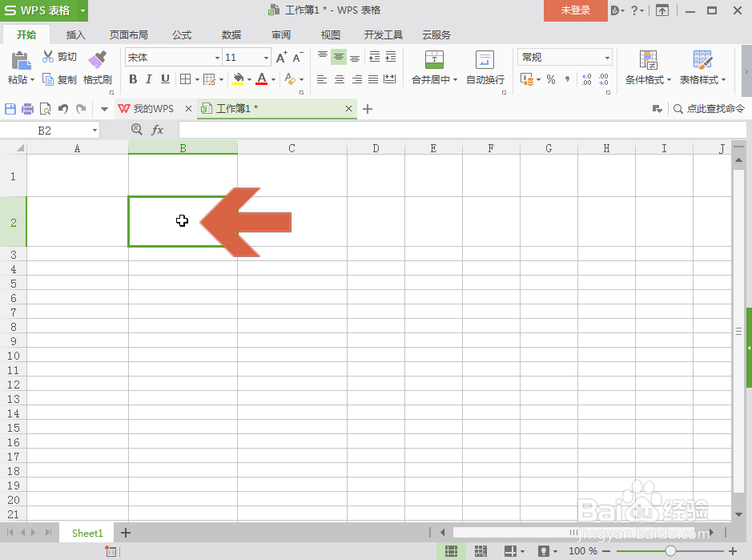Click the 未登录 login button

pyautogui.click(x=576, y=10)
